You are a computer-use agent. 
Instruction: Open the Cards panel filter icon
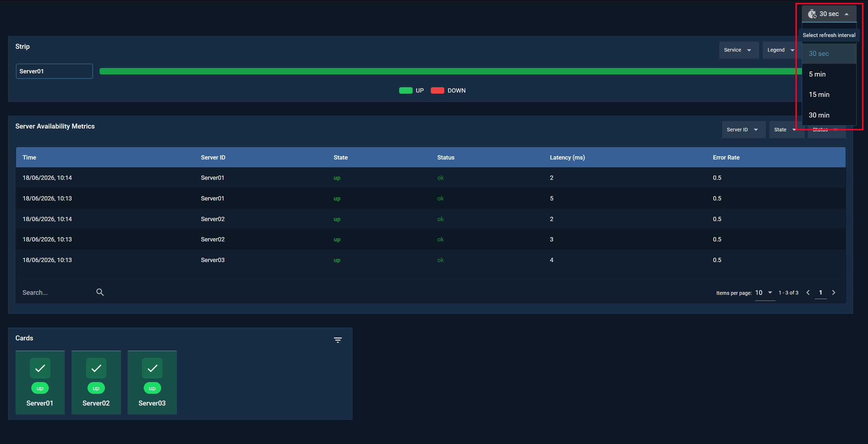[338, 340]
